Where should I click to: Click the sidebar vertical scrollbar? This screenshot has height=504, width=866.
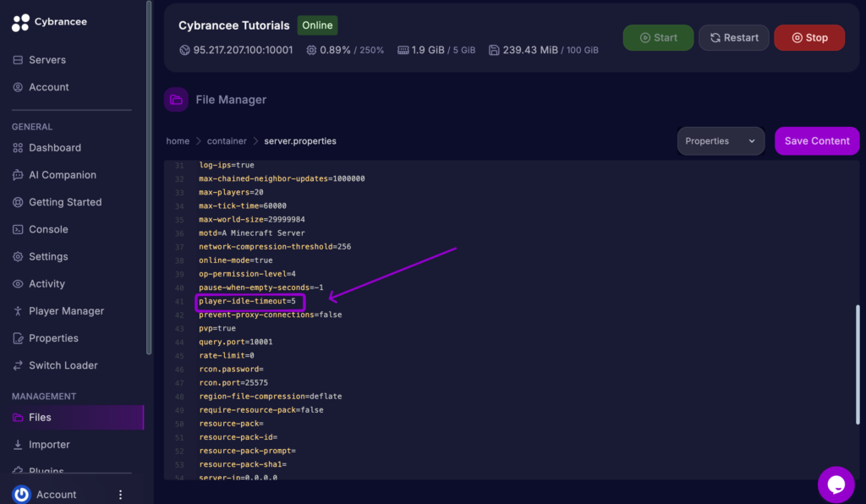point(149,178)
